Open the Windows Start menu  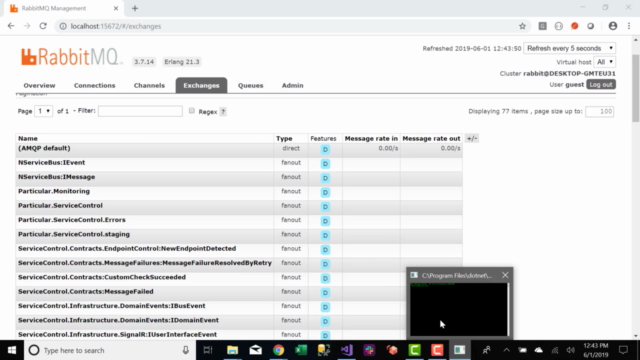11,350
